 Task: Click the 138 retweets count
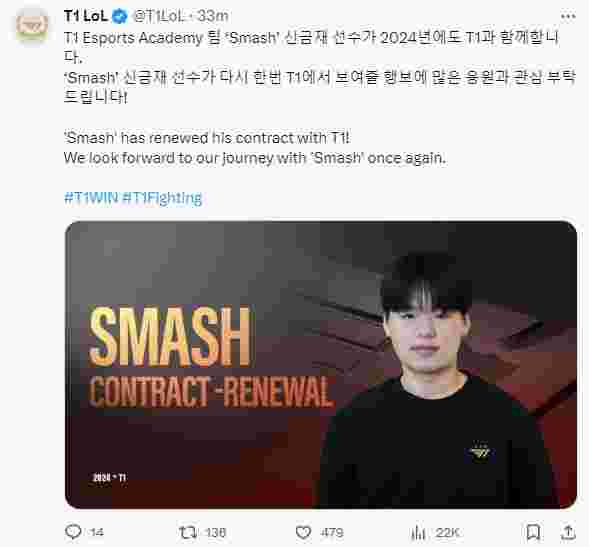point(216,532)
